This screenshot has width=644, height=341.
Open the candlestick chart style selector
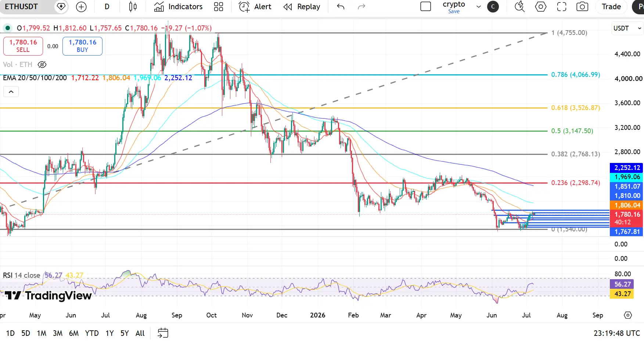tap(133, 7)
